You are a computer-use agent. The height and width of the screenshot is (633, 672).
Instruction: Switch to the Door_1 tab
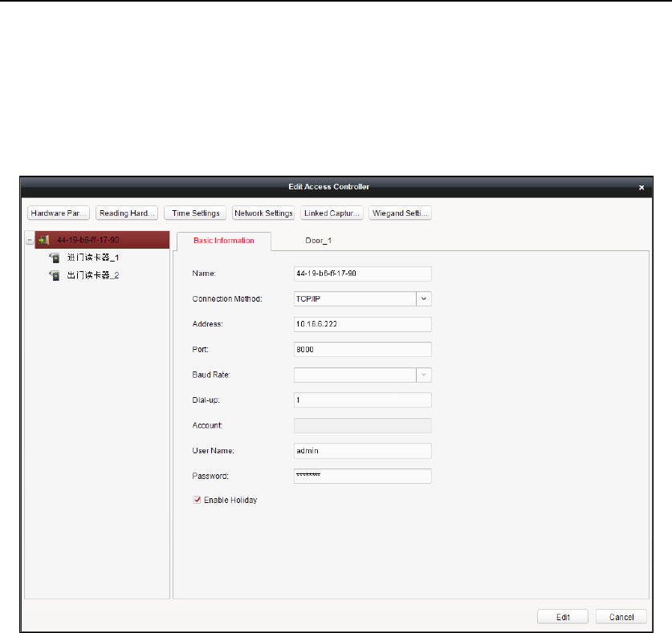coord(318,241)
